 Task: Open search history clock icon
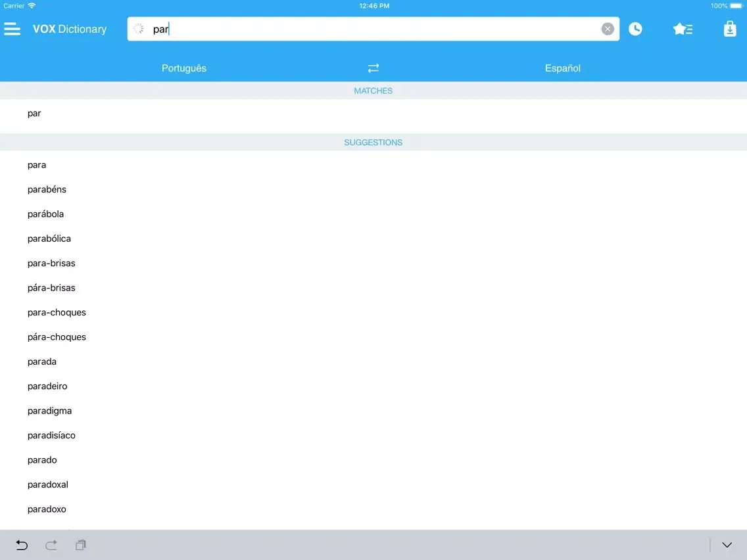(x=635, y=29)
